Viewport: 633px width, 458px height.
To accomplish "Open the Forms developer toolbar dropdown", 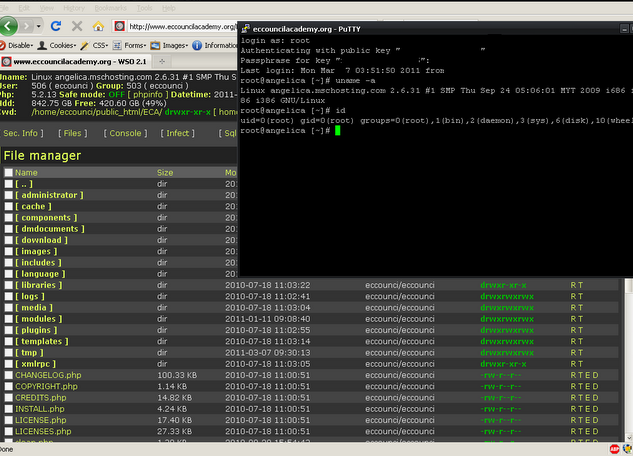I will (129, 46).
